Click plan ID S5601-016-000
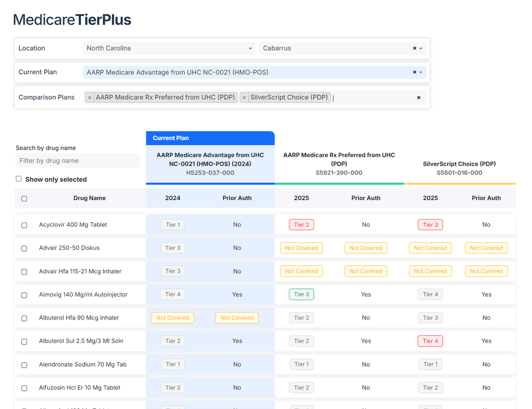Viewport: 532px width, 409px height. [459, 173]
